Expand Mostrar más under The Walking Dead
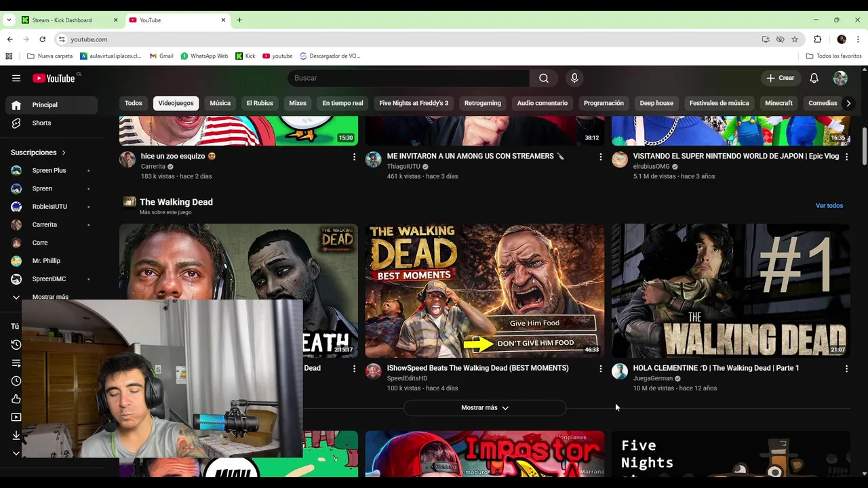This screenshot has width=868, height=488. [485, 408]
